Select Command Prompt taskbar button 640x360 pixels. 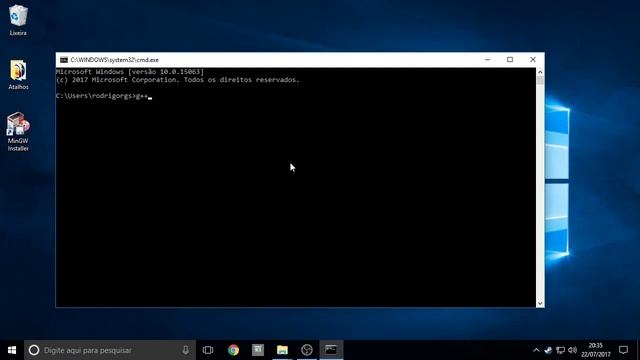point(331,350)
